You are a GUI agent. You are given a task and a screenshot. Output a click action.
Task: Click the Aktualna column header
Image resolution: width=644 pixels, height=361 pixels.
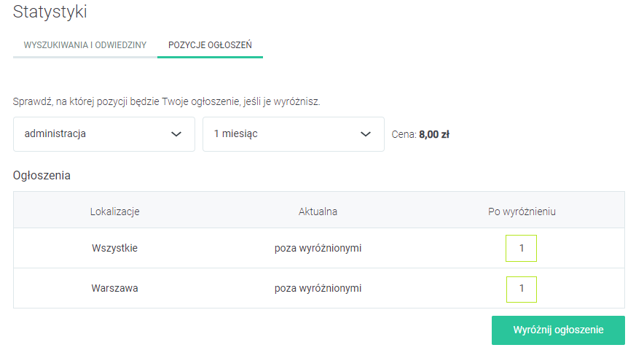pyautogui.click(x=318, y=211)
